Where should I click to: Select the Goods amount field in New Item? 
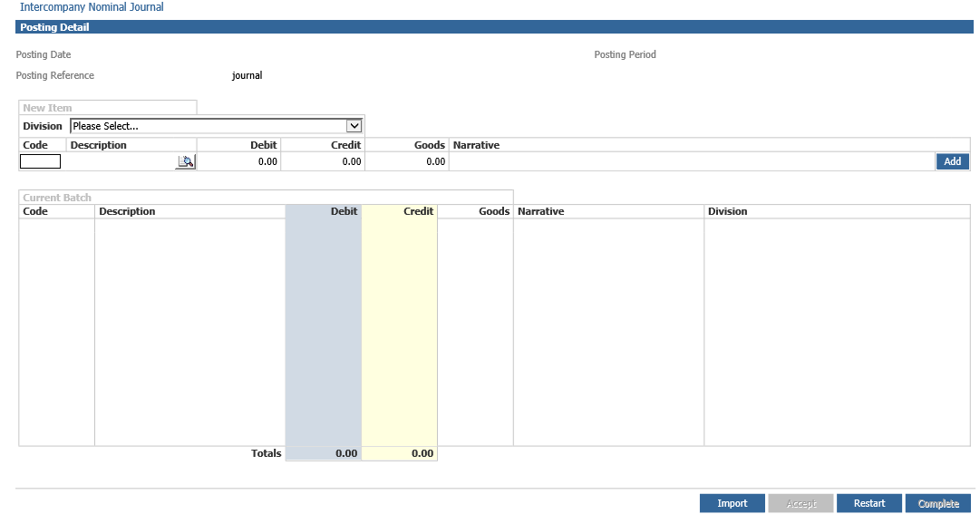pos(407,161)
